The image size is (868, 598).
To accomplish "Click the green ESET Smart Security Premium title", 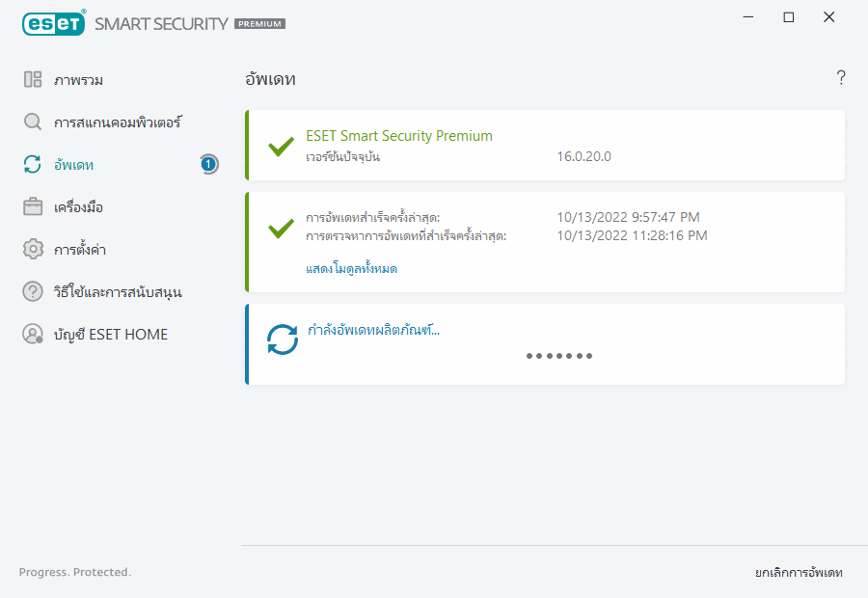I will click(398, 136).
